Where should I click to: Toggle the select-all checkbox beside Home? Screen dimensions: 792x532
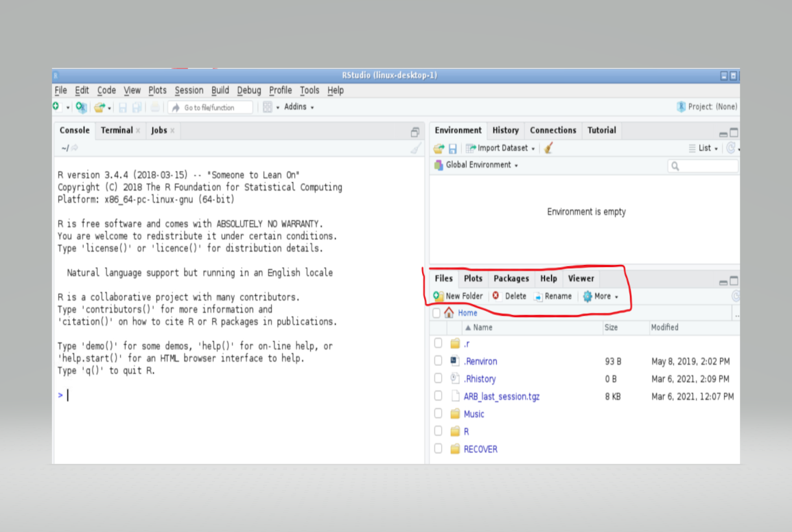tap(437, 313)
